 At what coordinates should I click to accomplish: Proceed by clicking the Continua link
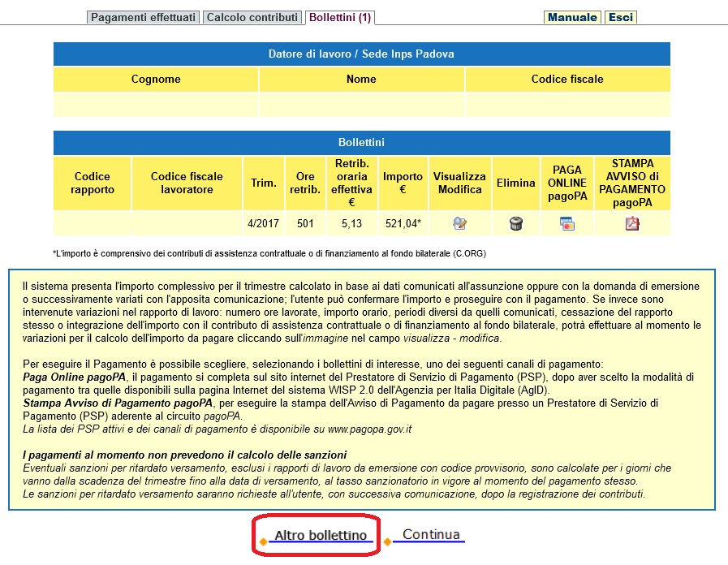(x=431, y=535)
